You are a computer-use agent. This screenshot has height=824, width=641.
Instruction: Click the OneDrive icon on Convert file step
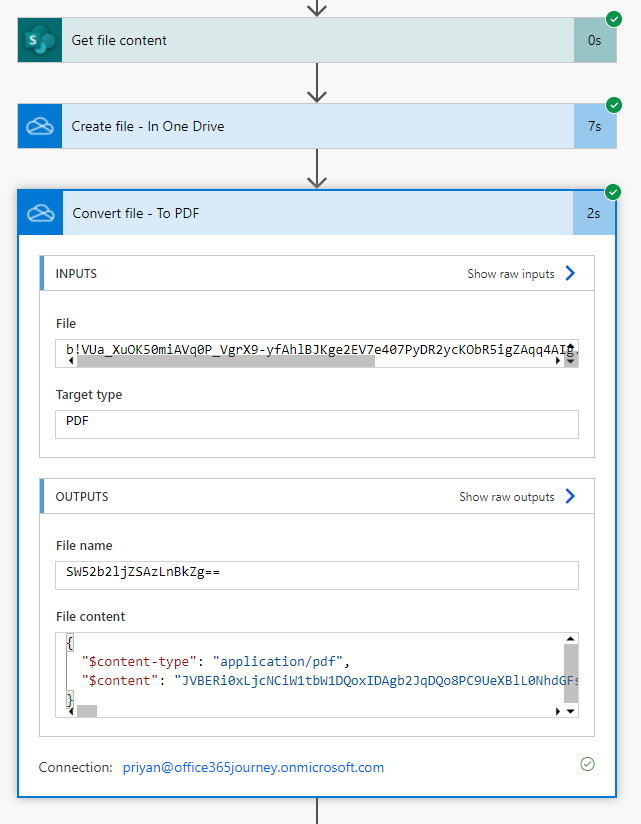click(40, 213)
